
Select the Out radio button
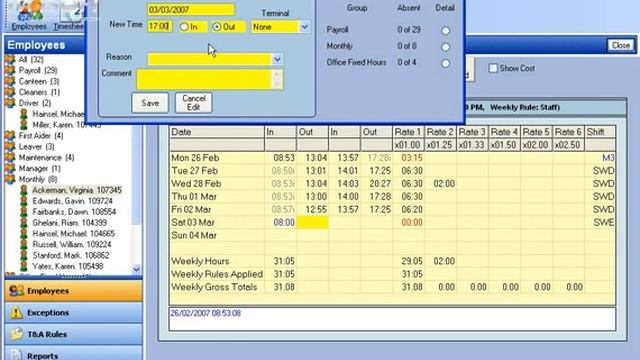pos(217,27)
